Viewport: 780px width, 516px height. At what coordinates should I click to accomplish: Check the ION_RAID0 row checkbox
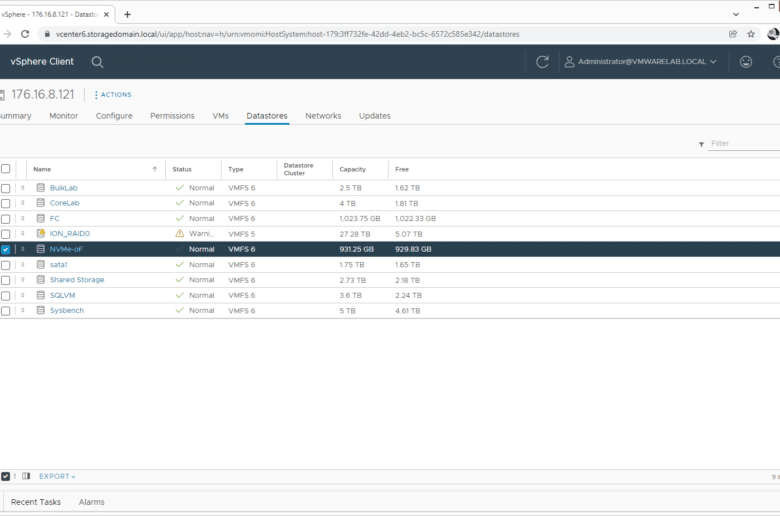tap(5, 234)
